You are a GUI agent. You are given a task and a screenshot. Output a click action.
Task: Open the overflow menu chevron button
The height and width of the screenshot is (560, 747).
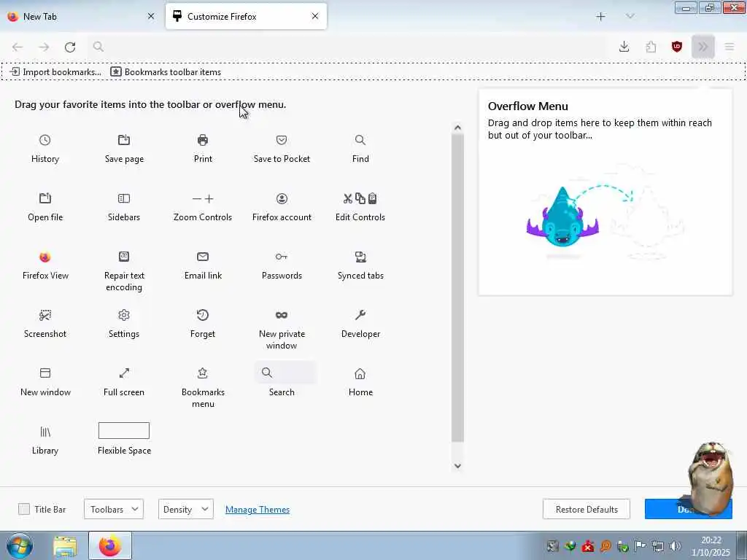703,47
